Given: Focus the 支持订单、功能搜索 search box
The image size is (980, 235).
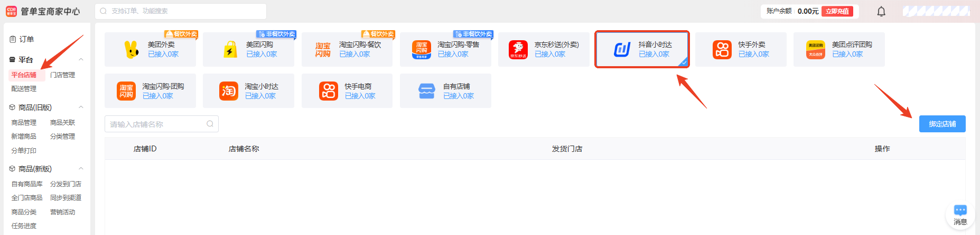Looking at the screenshot, I should pyautogui.click(x=181, y=11).
